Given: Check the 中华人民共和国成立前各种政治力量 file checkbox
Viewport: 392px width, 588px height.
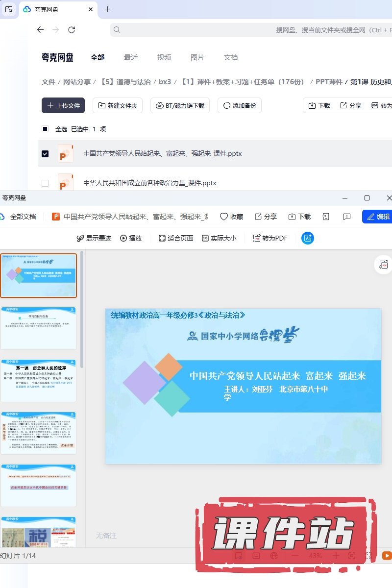Looking at the screenshot, I should tap(45, 183).
